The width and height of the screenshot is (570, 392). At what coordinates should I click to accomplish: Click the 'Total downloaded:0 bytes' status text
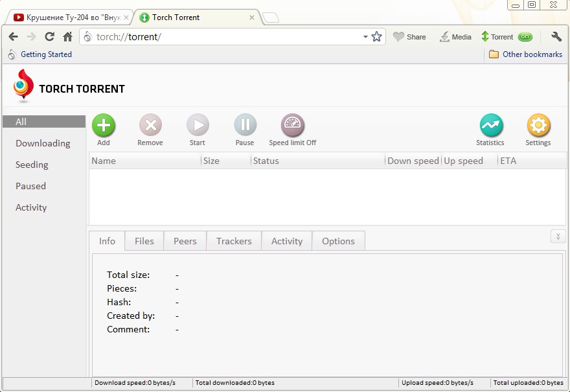click(235, 382)
